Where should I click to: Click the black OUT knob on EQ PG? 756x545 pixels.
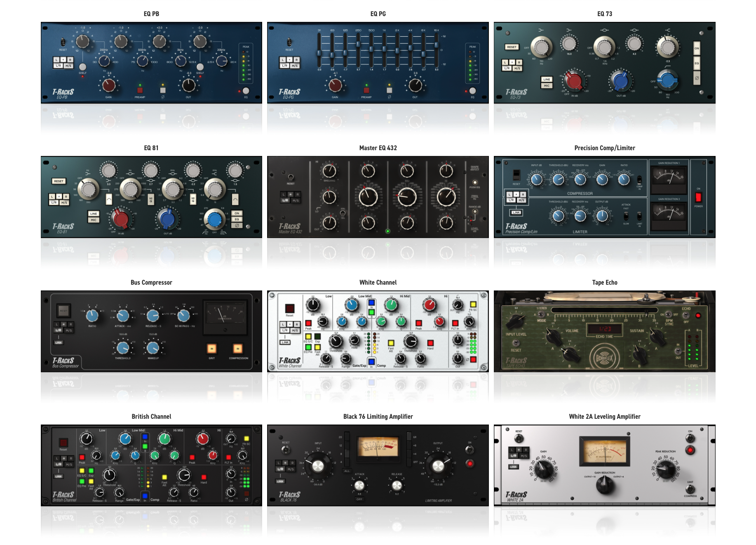[x=415, y=85]
